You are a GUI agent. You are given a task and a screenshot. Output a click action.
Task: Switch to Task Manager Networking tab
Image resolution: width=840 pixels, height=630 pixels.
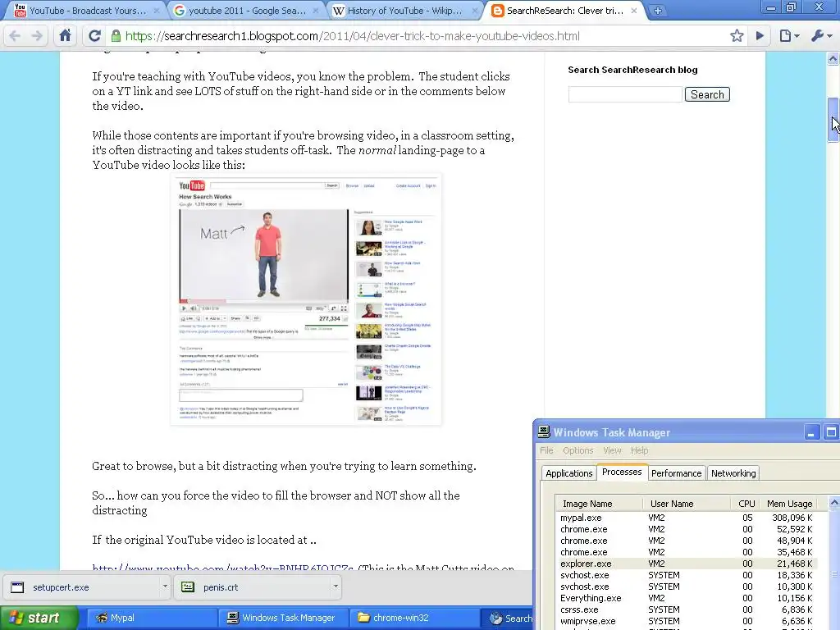pos(733,473)
